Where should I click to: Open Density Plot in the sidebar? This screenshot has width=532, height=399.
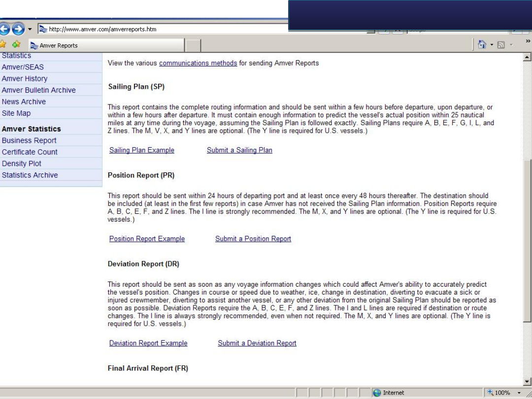pyautogui.click(x=22, y=164)
